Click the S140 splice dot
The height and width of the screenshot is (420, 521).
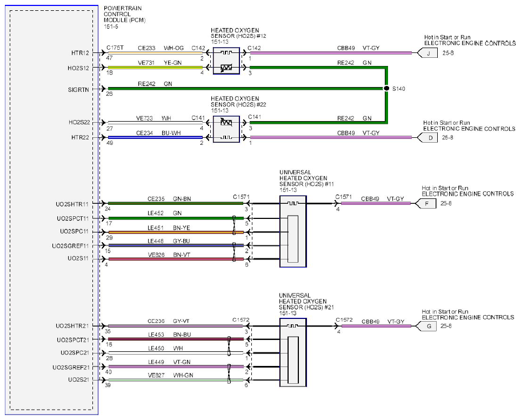click(386, 89)
